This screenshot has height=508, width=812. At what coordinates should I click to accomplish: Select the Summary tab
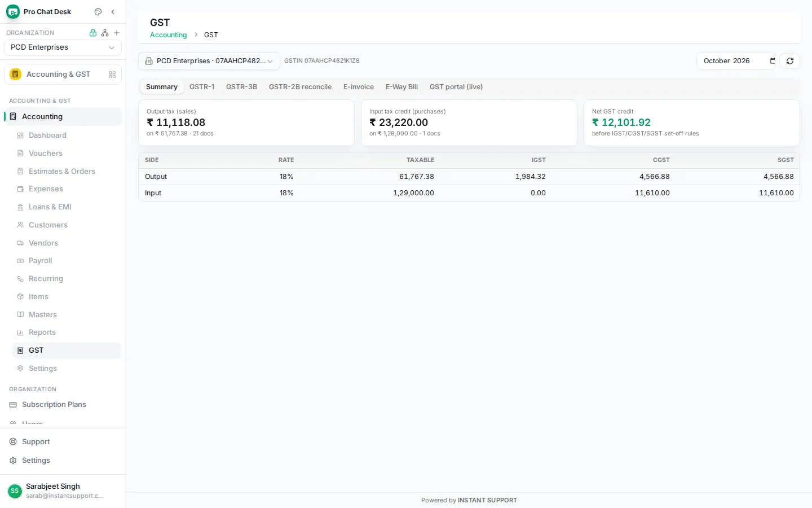[162, 87]
